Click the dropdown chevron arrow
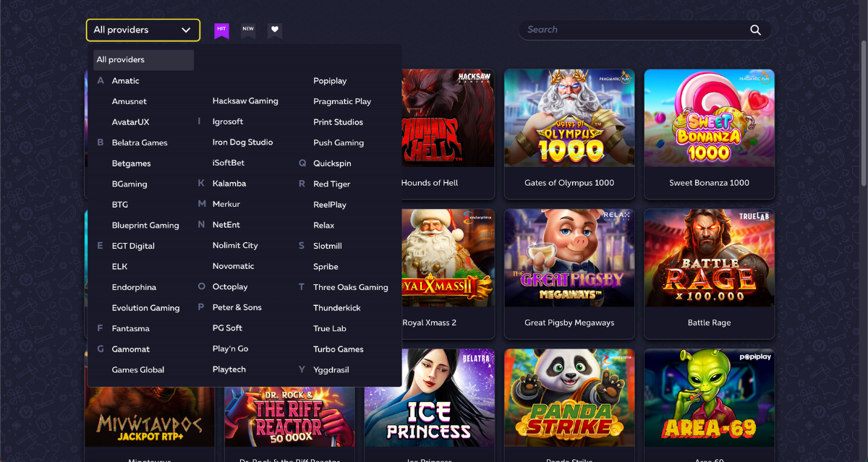Screen dimensions: 868x462 pyautogui.click(x=186, y=30)
